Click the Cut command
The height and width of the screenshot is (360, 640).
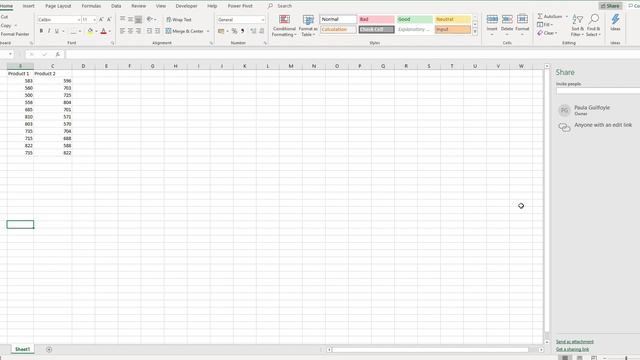tap(4, 17)
